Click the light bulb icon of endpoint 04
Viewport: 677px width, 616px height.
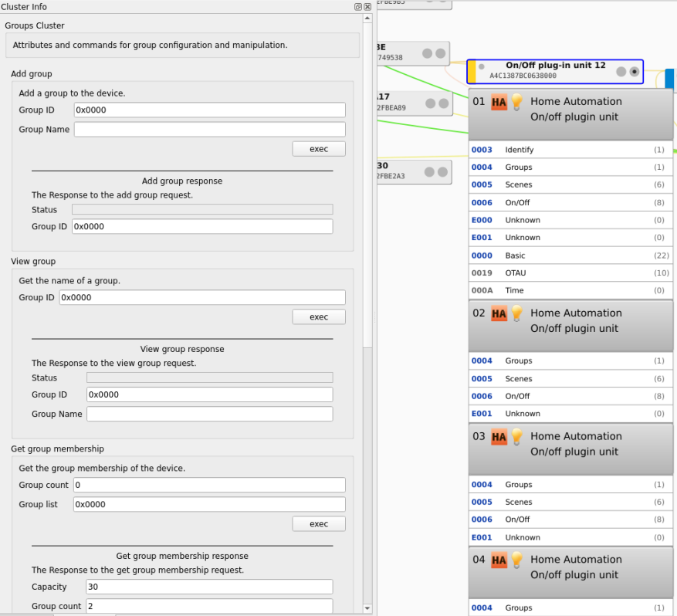pos(516,560)
